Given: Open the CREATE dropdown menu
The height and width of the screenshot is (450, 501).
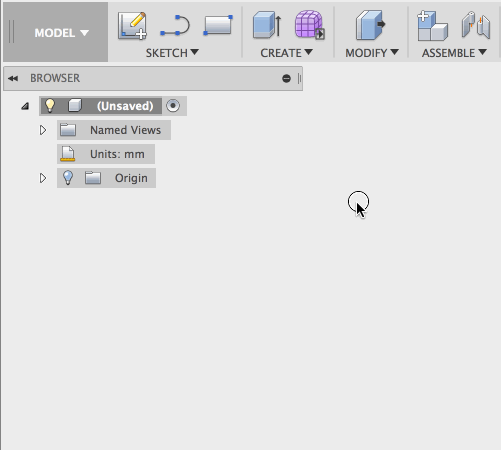Looking at the screenshot, I should click(x=286, y=53).
